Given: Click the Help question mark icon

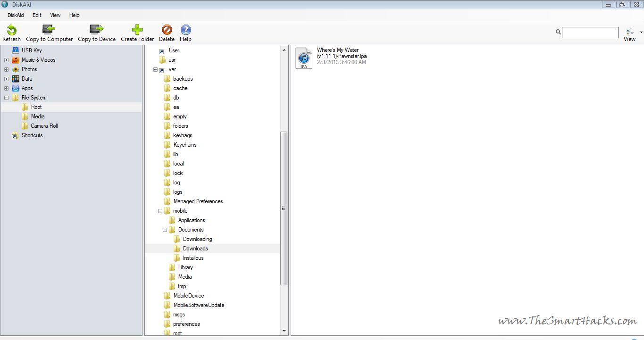Looking at the screenshot, I should (x=185, y=30).
